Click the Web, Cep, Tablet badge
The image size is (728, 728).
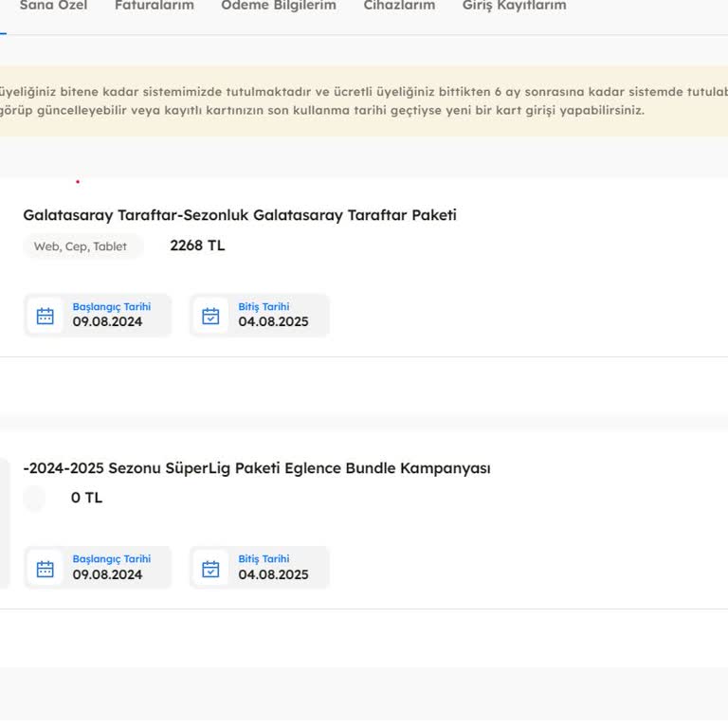[83, 246]
